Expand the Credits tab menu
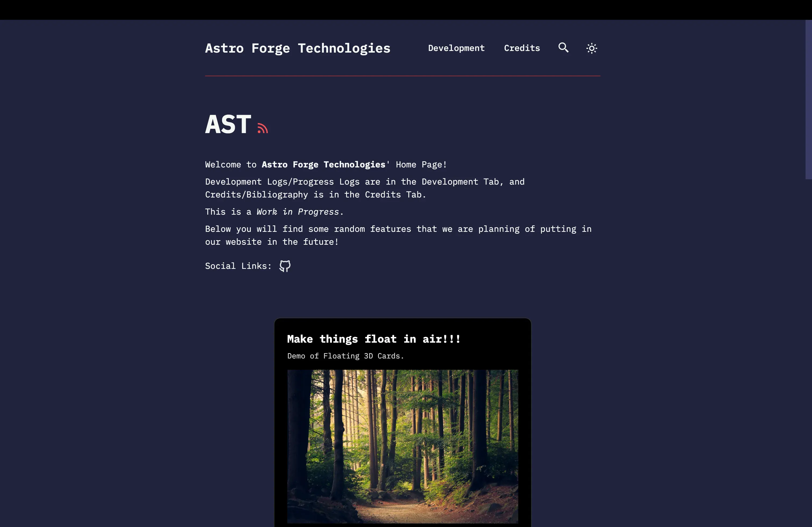 click(x=521, y=48)
